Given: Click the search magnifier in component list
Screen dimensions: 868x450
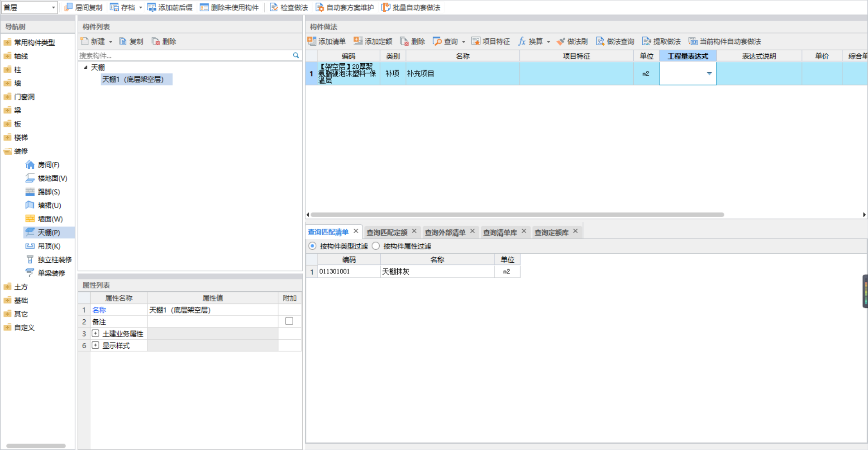Looking at the screenshot, I should click(x=296, y=55).
